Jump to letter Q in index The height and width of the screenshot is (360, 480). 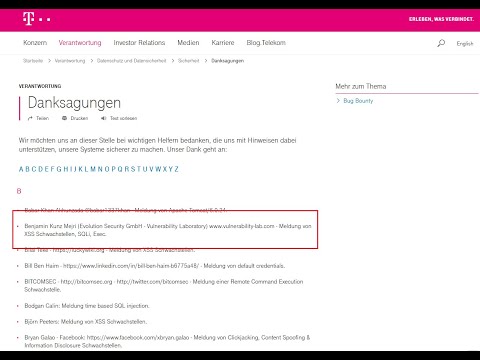120,169
